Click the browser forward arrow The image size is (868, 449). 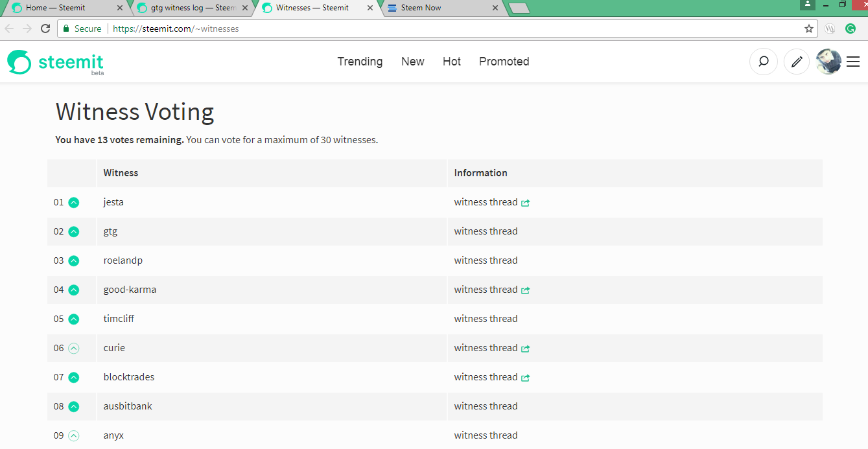tap(27, 29)
